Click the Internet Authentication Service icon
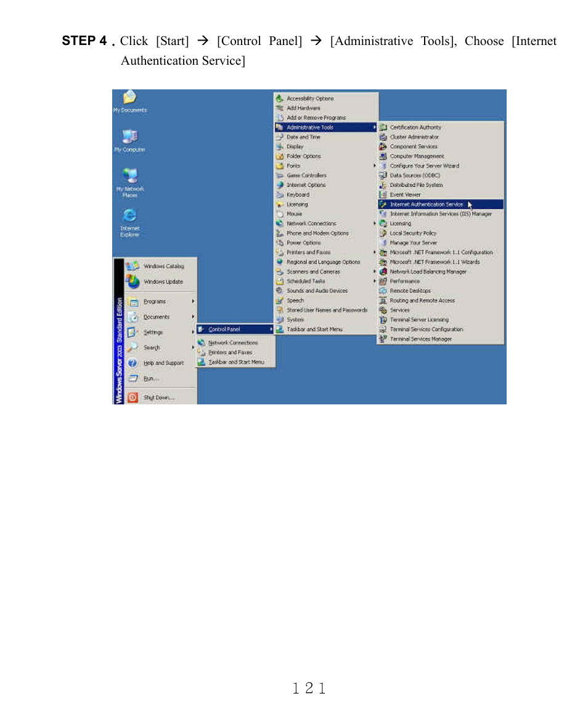 383,204
